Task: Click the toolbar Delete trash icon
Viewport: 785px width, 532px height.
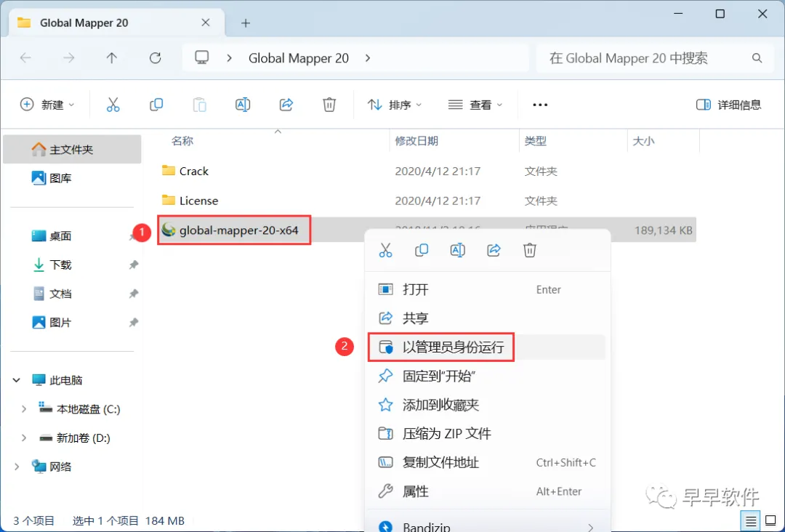Action: click(329, 105)
